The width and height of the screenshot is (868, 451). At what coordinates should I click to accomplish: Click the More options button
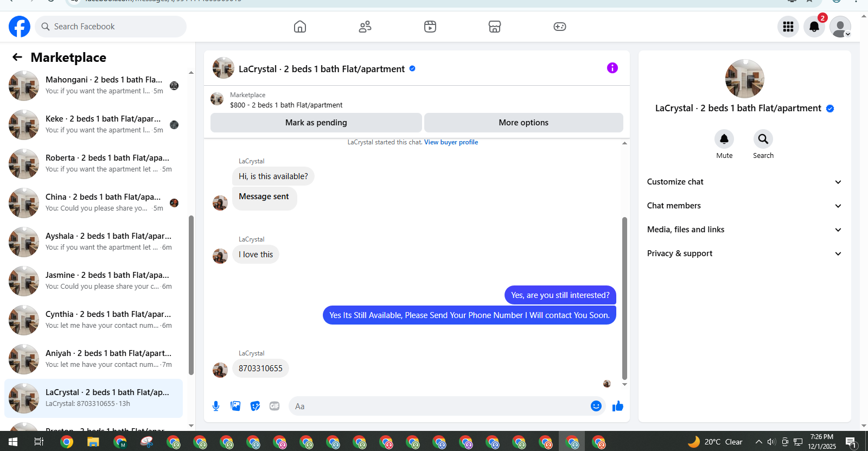coord(524,123)
